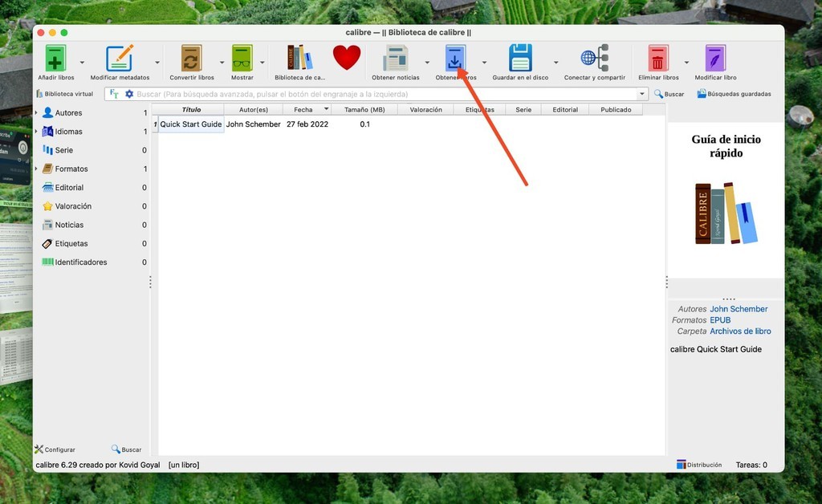The width and height of the screenshot is (822, 504).
Task: Sort by the Tamaño (MB) column header
Action: [x=364, y=109]
